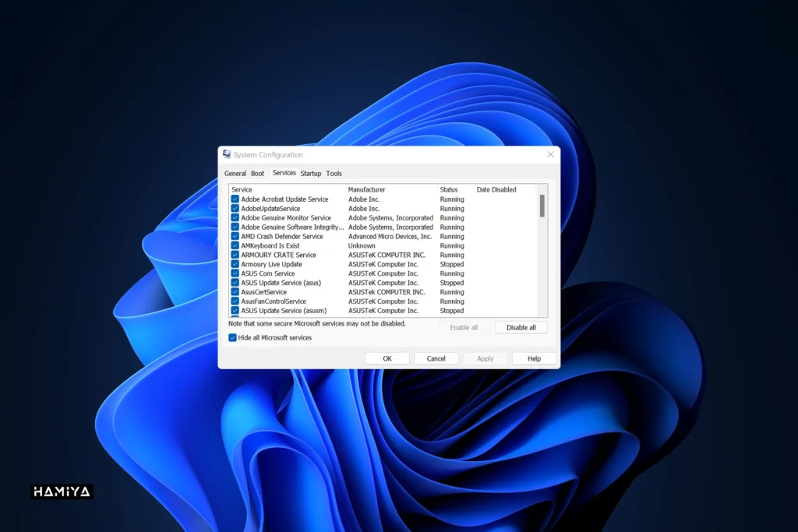Viewport: 798px width, 532px height.
Task: Select 'AMKeyboard Is Exist' service name
Action: 270,245
